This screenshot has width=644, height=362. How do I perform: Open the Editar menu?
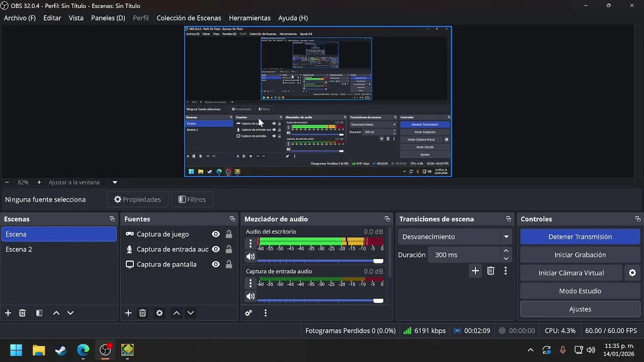click(x=52, y=18)
